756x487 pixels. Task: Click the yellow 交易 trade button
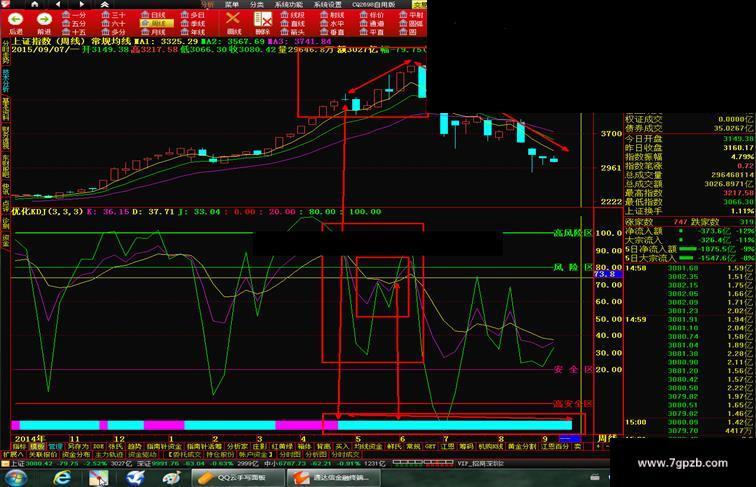coord(419,4)
